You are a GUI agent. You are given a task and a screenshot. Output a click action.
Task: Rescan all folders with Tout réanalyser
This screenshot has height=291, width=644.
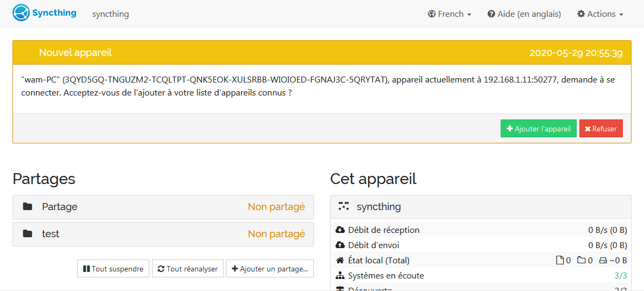pos(187,269)
